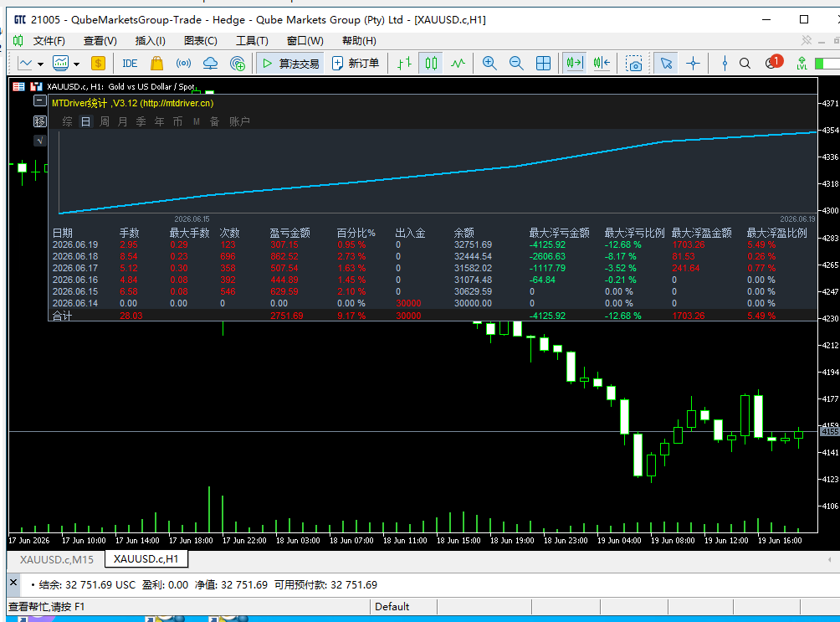
Task: Select the 备 notes tab
Action: click(214, 121)
